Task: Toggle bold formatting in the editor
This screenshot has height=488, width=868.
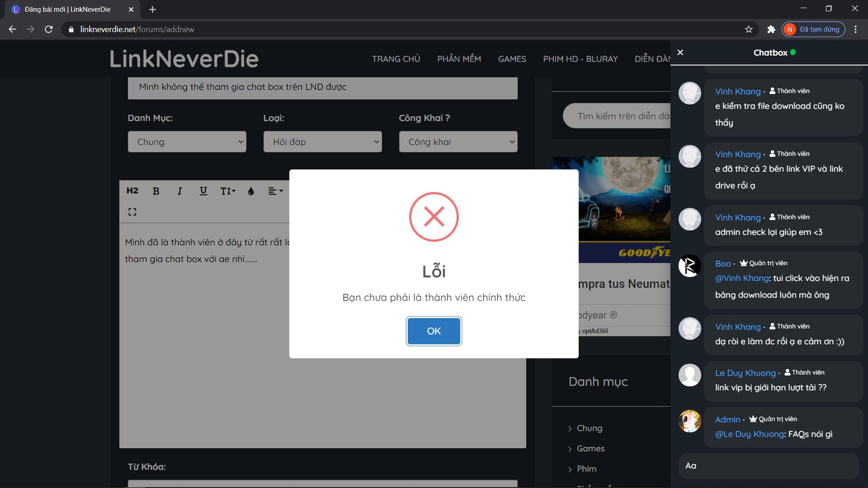Action: (x=156, y=191)
